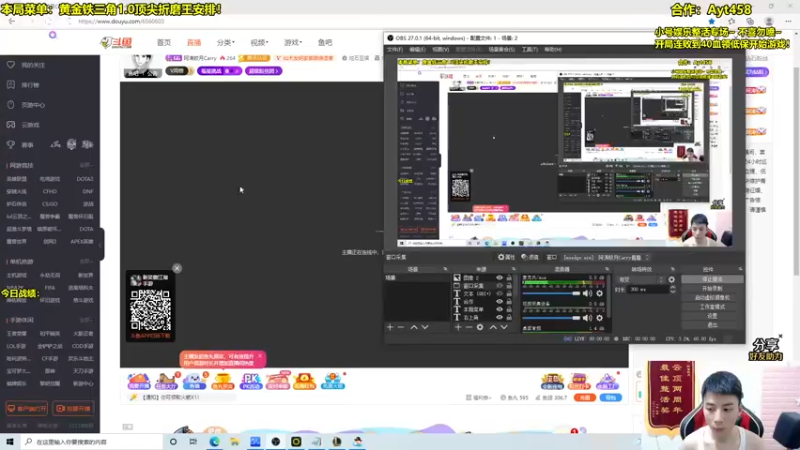Screen dimensions: 800x450
Task: Open 云游戏 cloud games in sidebar
Action: pos(30,124)
